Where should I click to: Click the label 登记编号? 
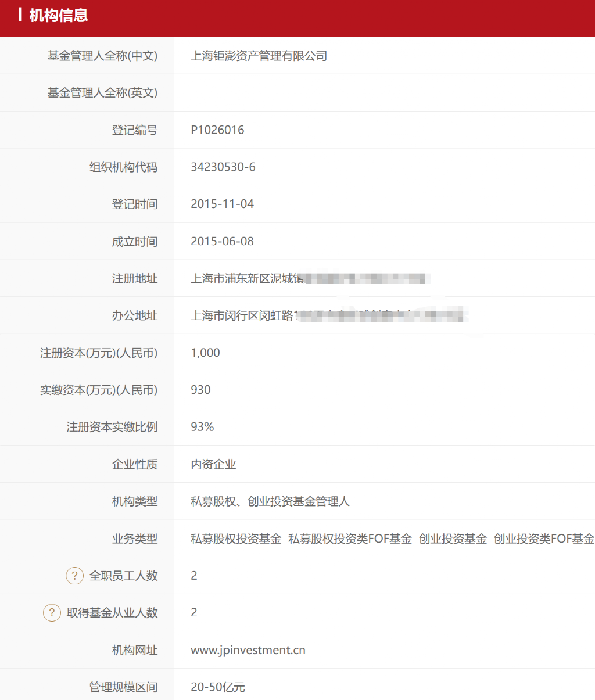pyautogui.click(x=135, y=130)
